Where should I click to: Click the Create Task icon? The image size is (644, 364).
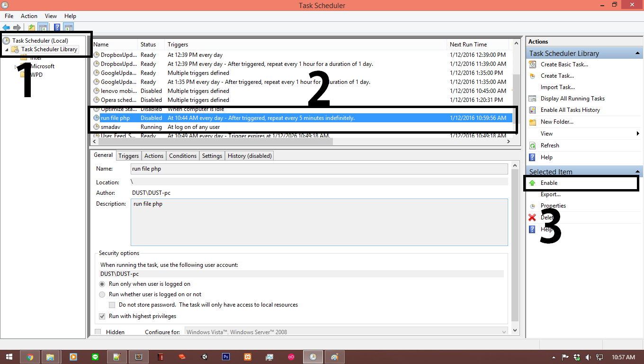point(532,76)
